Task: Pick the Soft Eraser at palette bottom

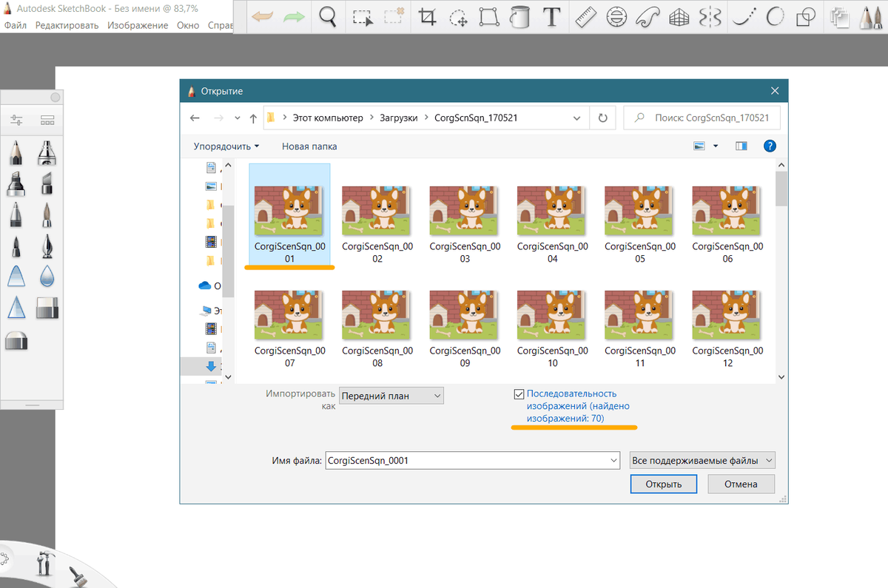Action: tap(16, 340)
